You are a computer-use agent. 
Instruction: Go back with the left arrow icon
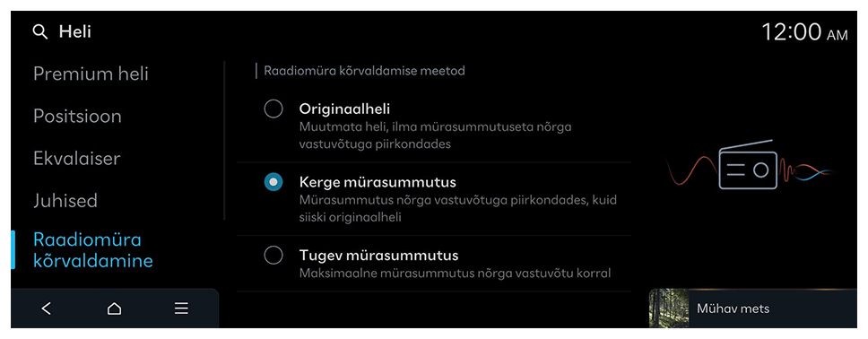click(47, 309)
